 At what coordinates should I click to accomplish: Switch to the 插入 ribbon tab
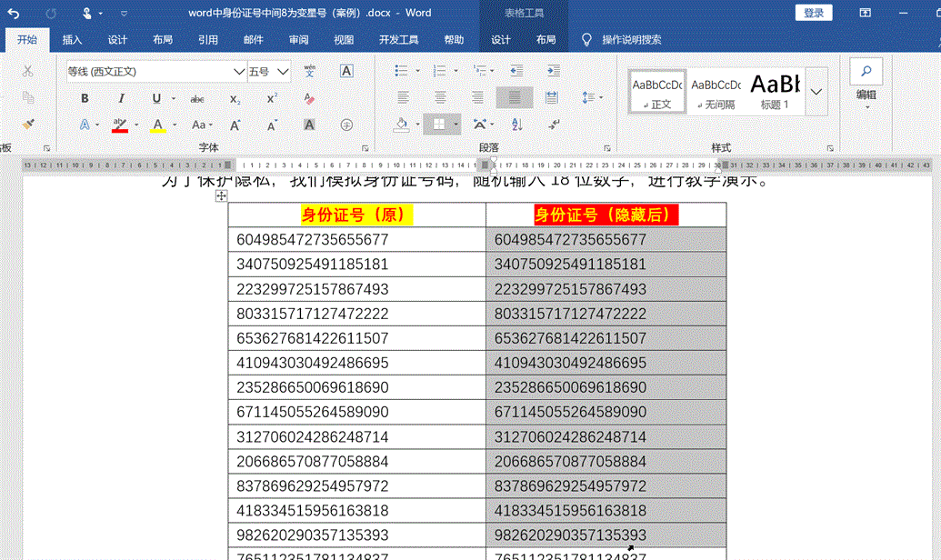coord(72,40)
